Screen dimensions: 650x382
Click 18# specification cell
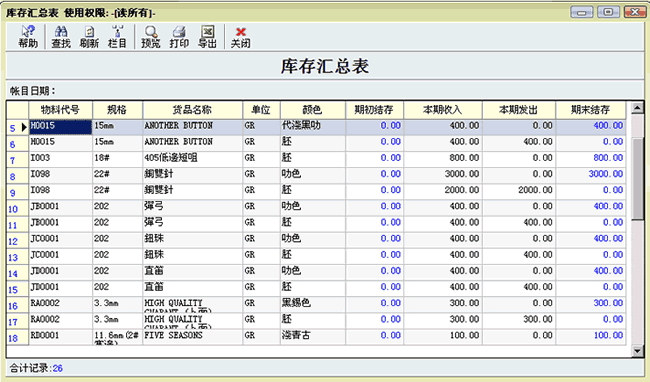point(117,159)
